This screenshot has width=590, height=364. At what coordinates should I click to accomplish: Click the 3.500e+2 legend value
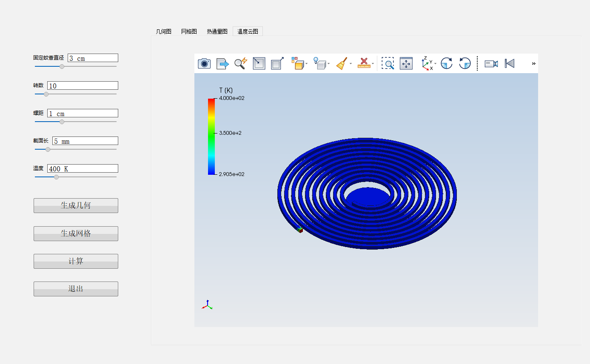pos(230,133)
